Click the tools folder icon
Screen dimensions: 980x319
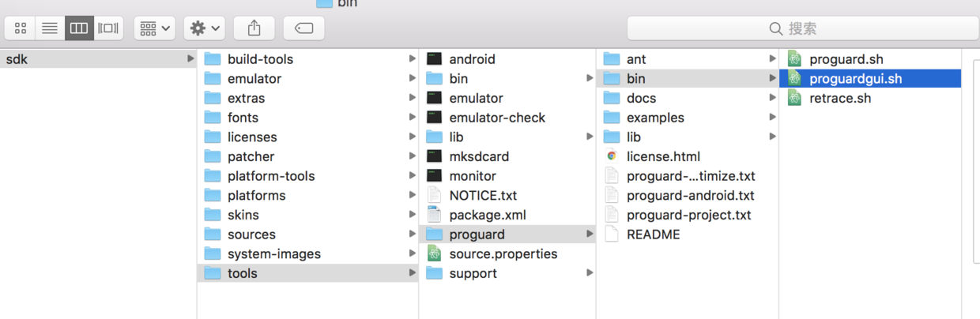click(x=212, y=273)
